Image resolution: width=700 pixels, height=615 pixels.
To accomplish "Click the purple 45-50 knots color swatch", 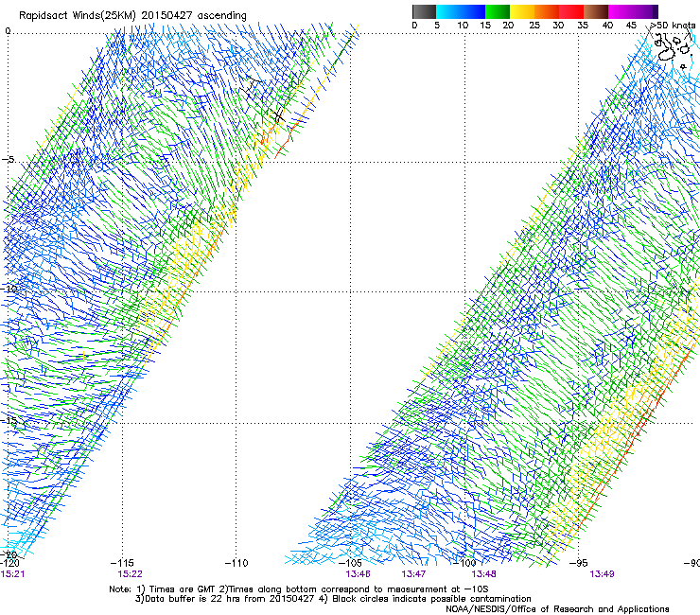I will click(x=645, y=11).
